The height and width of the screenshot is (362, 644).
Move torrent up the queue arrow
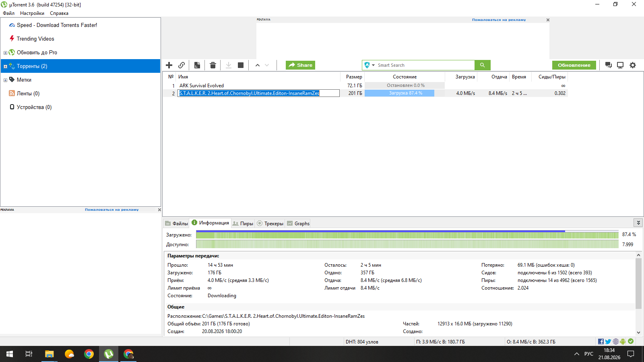258,65
